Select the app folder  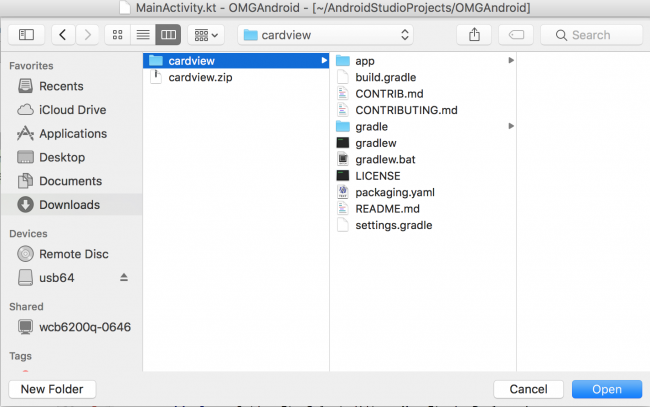point(423,61)
